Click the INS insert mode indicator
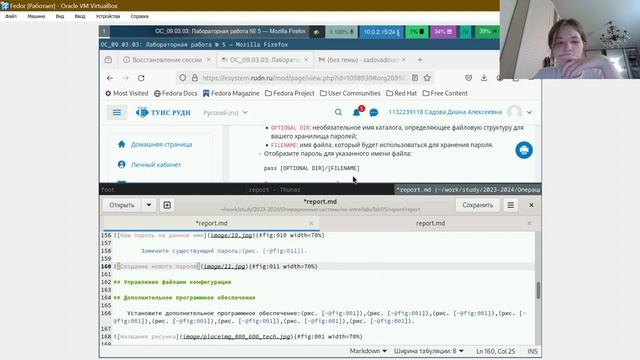This screenshot has width=640, height=360. [x=532, y=351]
